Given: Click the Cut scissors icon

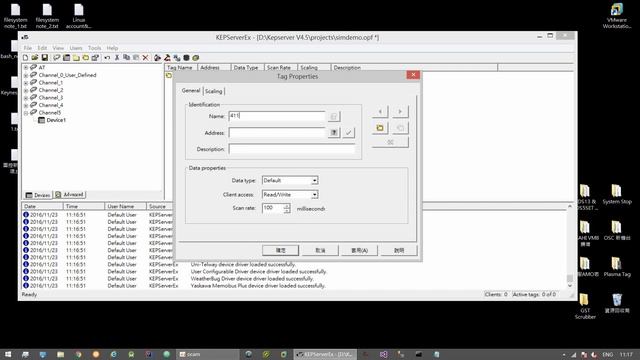Looking at the screenshot, I should [117, 58].
